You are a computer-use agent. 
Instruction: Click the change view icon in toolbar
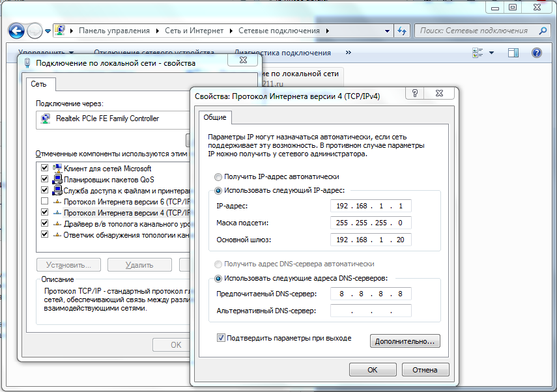point(478,53)
